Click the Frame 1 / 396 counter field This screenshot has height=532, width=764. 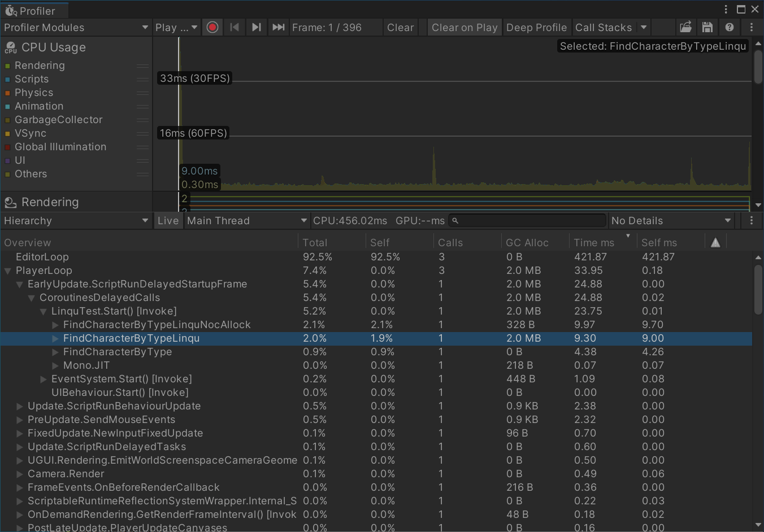point(336,27)
